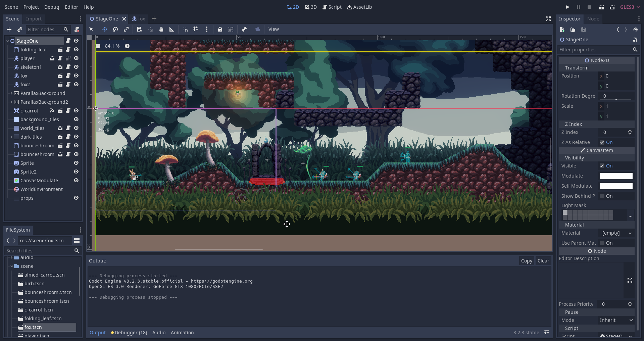The width and height of the screenshot is (644, 341).
Task: Toggle smart snapping in the viewport toolbar
Action: [x=185, y=30]
